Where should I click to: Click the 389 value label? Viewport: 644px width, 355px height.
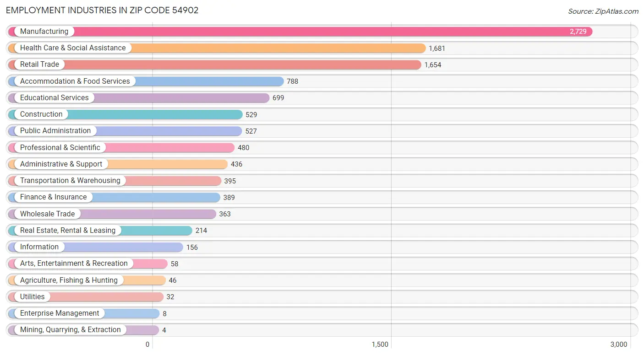coord(229,197)
